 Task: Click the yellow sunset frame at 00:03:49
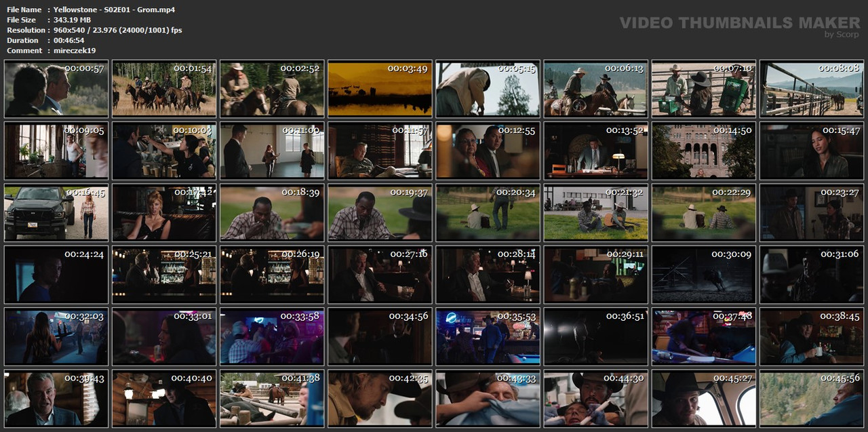click(x=380, y=89)
